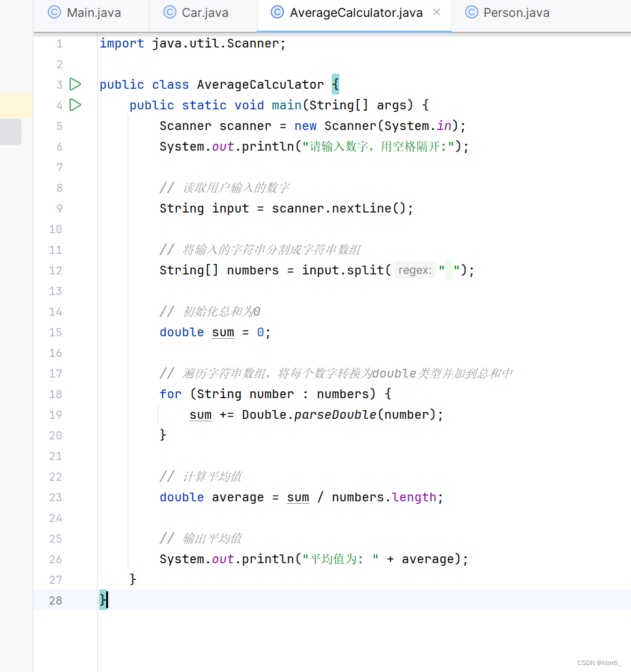Viewport: 631px width, 672px height.
Task: Click the AverageCalculator.java class icon
Action: pos(277,12)
